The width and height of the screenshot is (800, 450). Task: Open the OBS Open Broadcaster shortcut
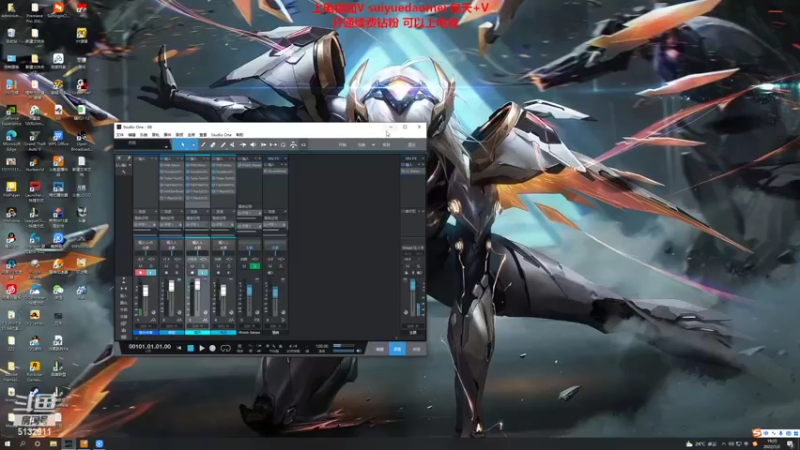[x=82, y=140]
